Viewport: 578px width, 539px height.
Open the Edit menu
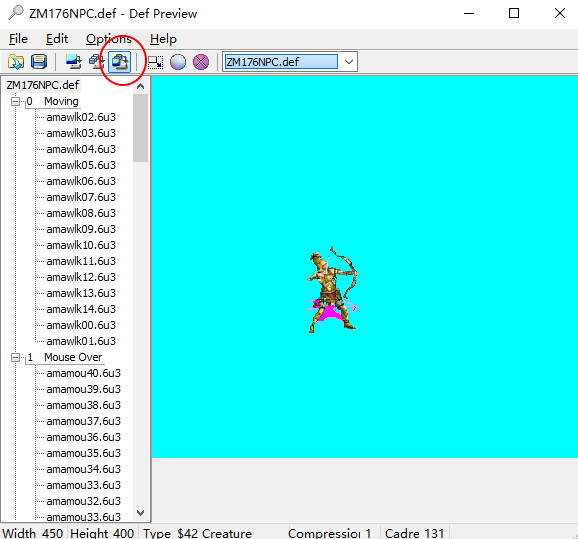57,39
